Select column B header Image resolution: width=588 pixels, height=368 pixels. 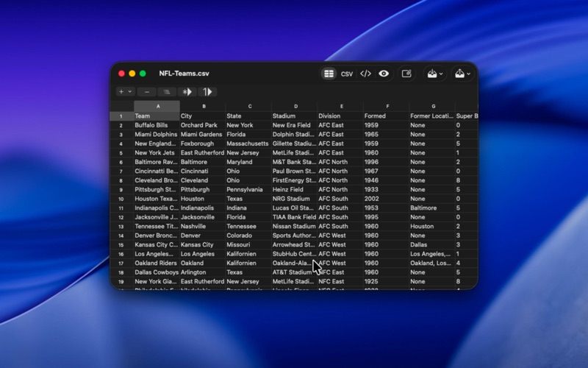pos(203,106)
